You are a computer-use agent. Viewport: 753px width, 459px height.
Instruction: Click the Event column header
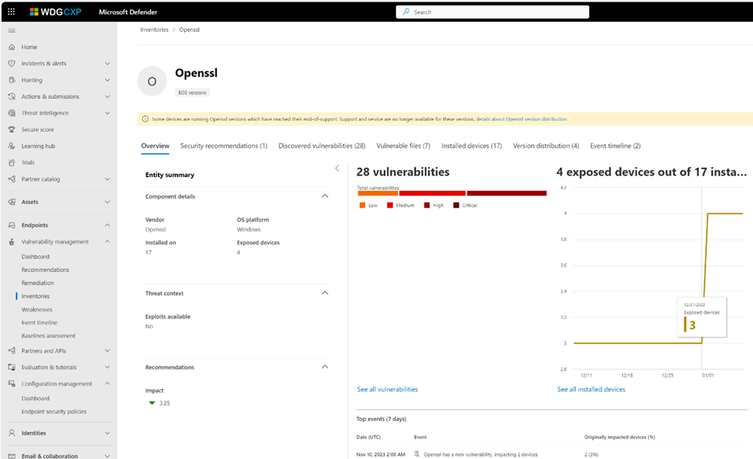(x=420, y=437)
